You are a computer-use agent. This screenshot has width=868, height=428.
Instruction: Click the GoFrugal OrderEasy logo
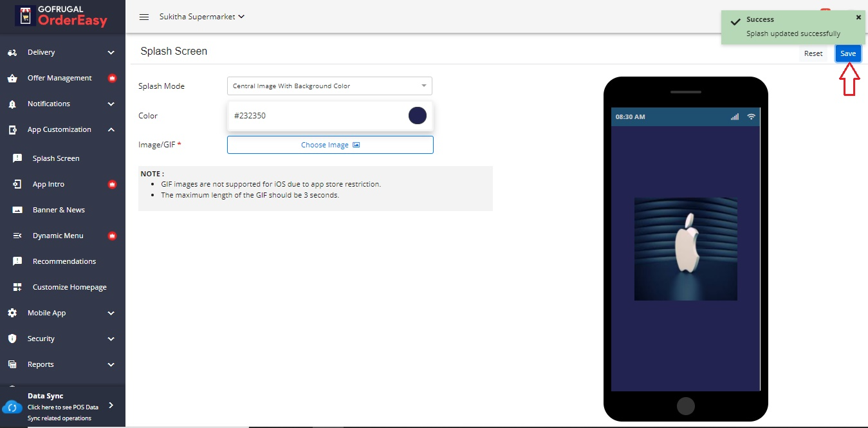tap(62, 16)
